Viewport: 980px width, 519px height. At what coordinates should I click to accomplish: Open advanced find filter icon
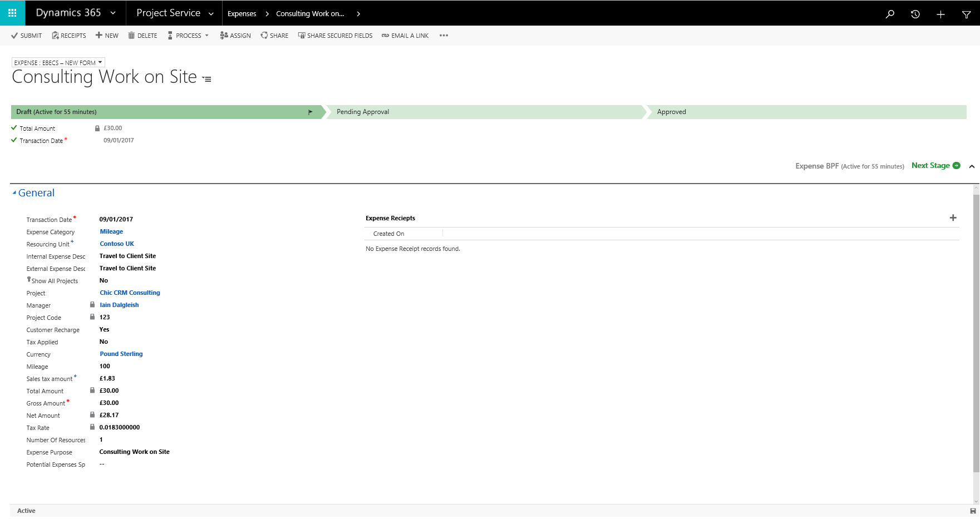pos(966,14)
